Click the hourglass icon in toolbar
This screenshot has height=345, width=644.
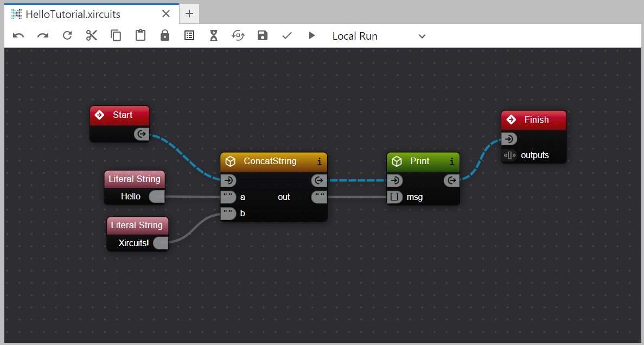[214, 36]
